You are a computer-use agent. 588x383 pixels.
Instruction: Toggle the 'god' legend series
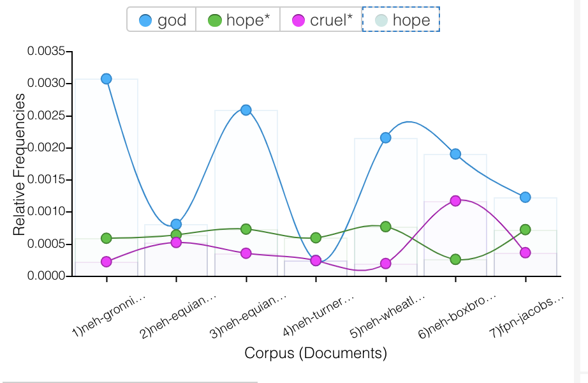(162, 20)
